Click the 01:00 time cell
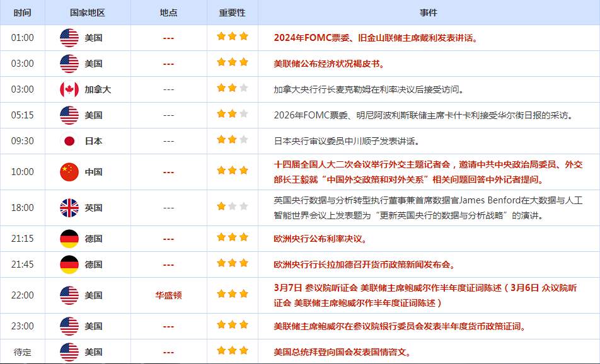600x364 pixels. pos(22,38)
